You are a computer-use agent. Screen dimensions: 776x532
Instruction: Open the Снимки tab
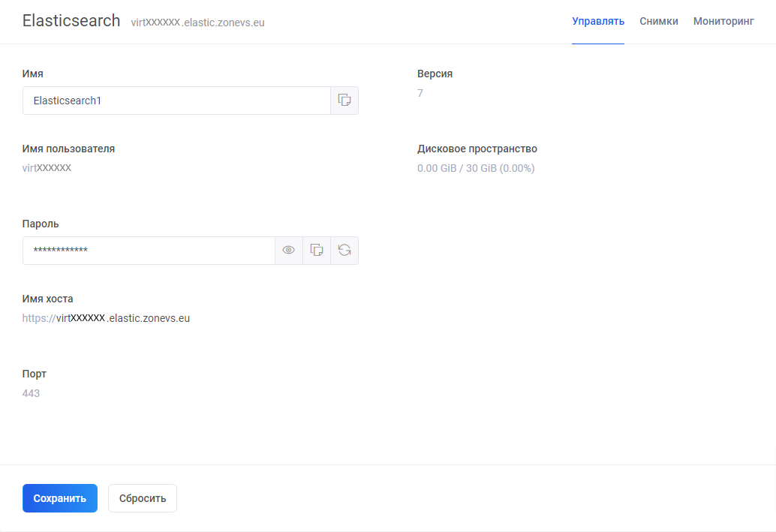pyautogui.click(x=658, y=21)
